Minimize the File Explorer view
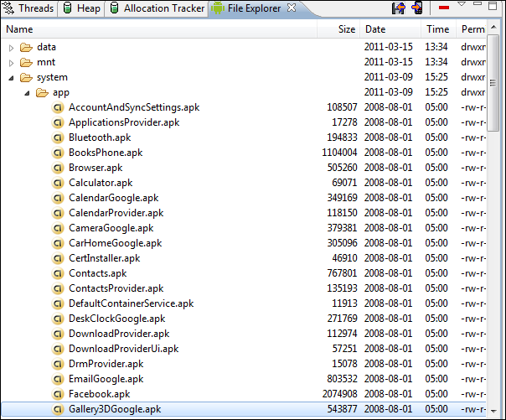This screenshot has width=506, height=420. pos(478,3)
